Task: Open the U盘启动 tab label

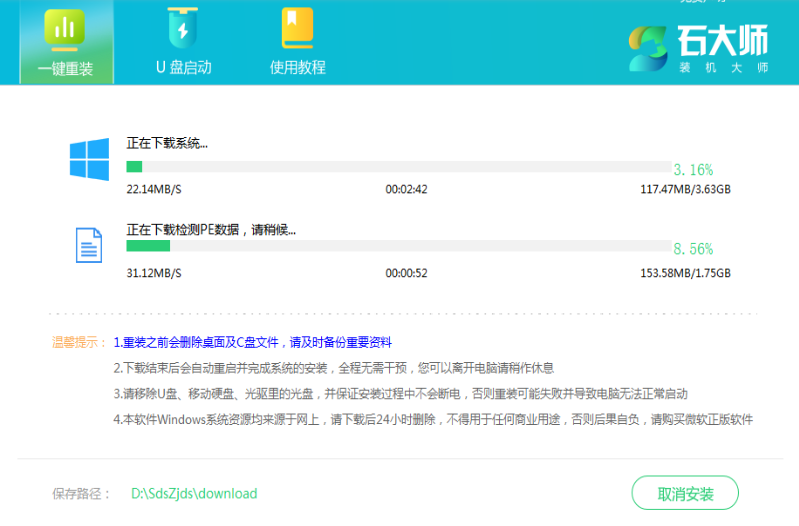Action: [183, 68]
